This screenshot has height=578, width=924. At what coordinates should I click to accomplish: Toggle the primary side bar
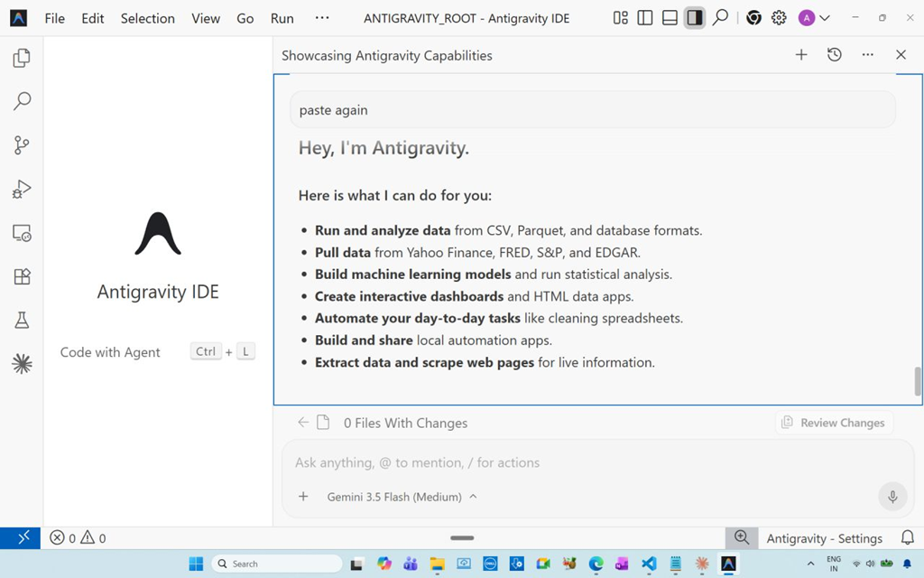pyautogui.click(x=645, y=18)
